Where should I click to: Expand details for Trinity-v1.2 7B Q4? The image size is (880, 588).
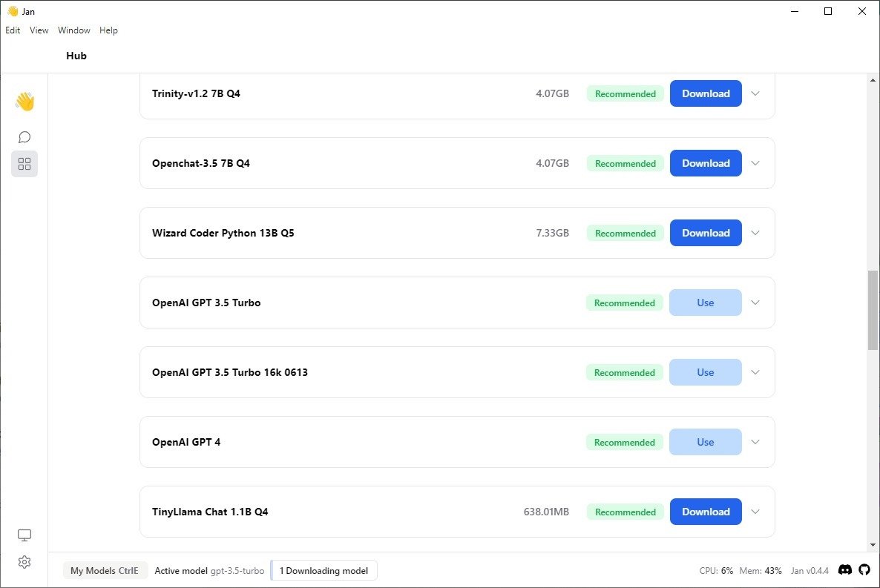[x=755, y=93]
